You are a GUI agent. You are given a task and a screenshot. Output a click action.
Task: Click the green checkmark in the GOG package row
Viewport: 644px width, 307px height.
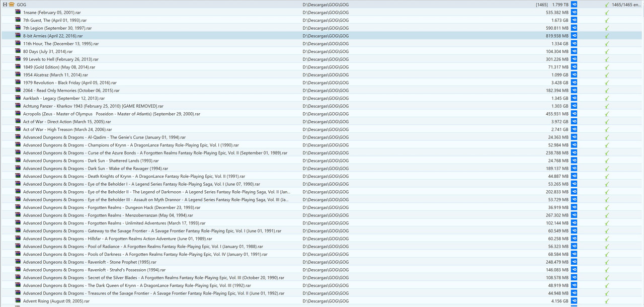coord(607,5)
